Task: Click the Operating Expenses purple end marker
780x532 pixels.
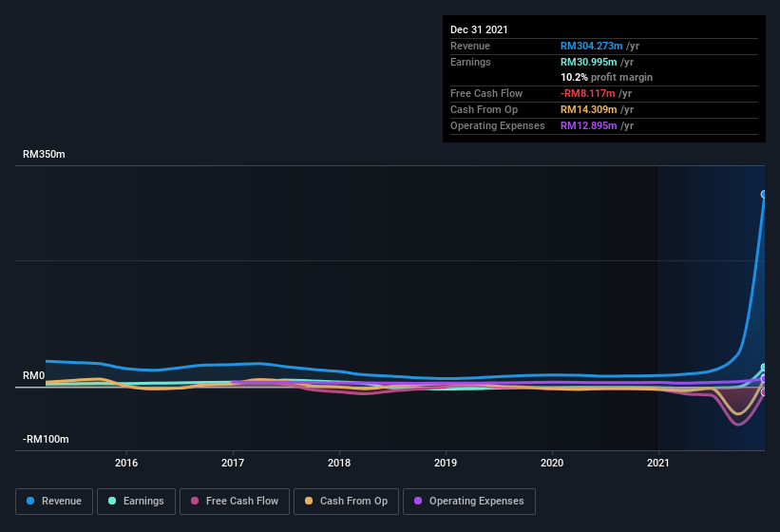Action: click(x=764, y=379)
